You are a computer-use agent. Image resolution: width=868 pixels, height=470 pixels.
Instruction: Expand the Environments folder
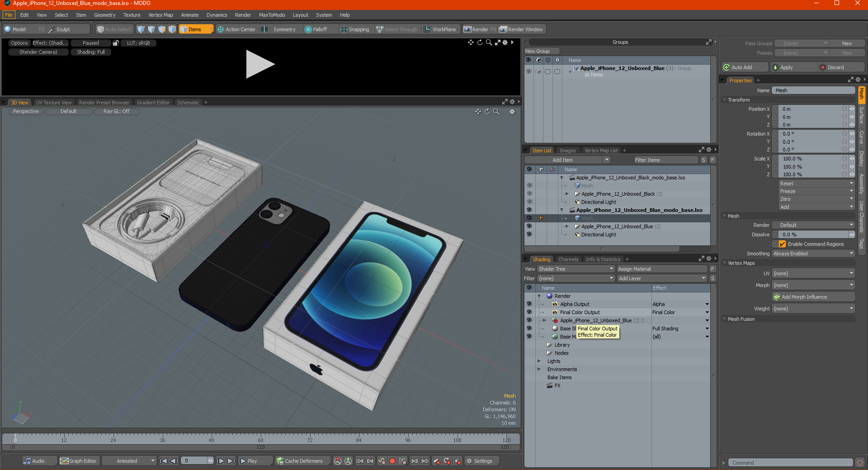click(x=539, y=369)
